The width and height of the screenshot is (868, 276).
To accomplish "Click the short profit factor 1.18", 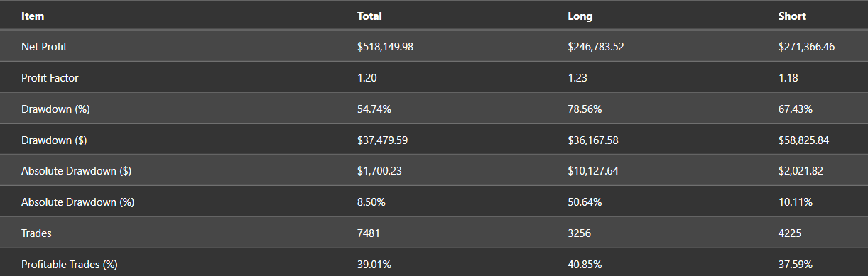I will [788, 78].
